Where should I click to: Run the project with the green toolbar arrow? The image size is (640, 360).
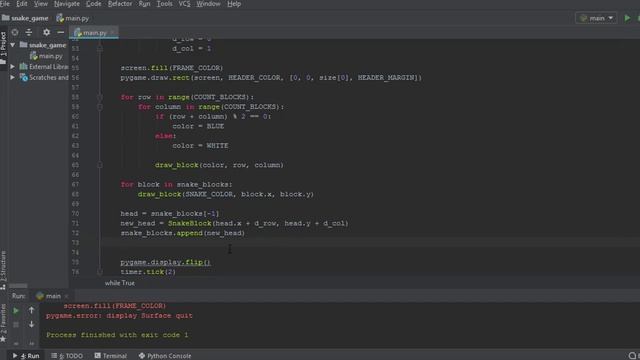pyautogui.click(x=627, y=18)
